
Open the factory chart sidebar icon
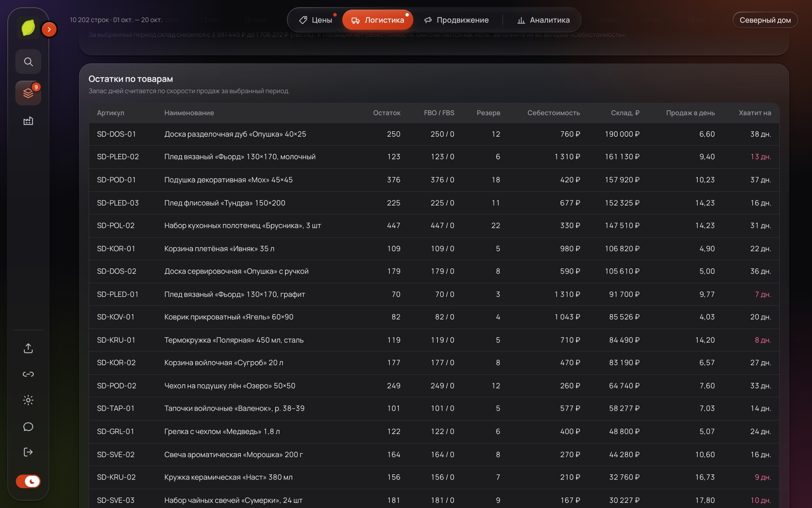pyautogui.click(x=28, y=121)
